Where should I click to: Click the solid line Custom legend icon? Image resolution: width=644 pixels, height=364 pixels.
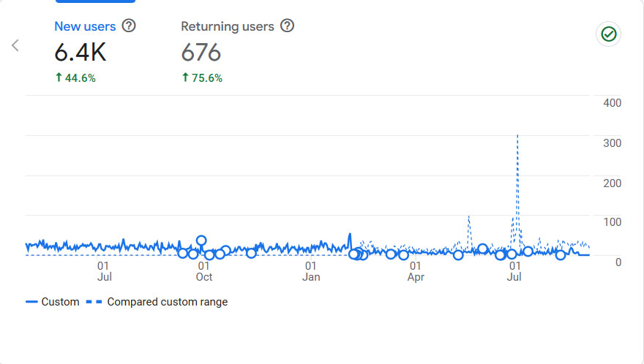31,302
